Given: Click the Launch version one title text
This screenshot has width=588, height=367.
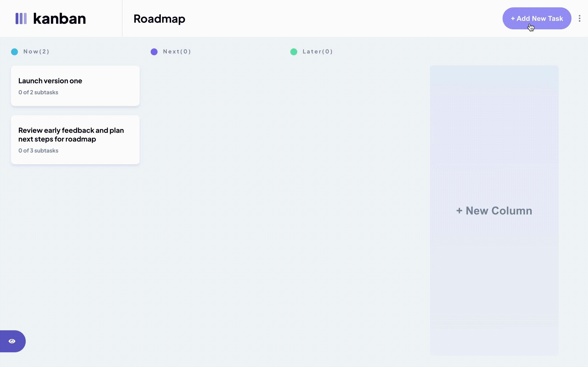Looking at the screenshot, I should (x=50, y=81).
